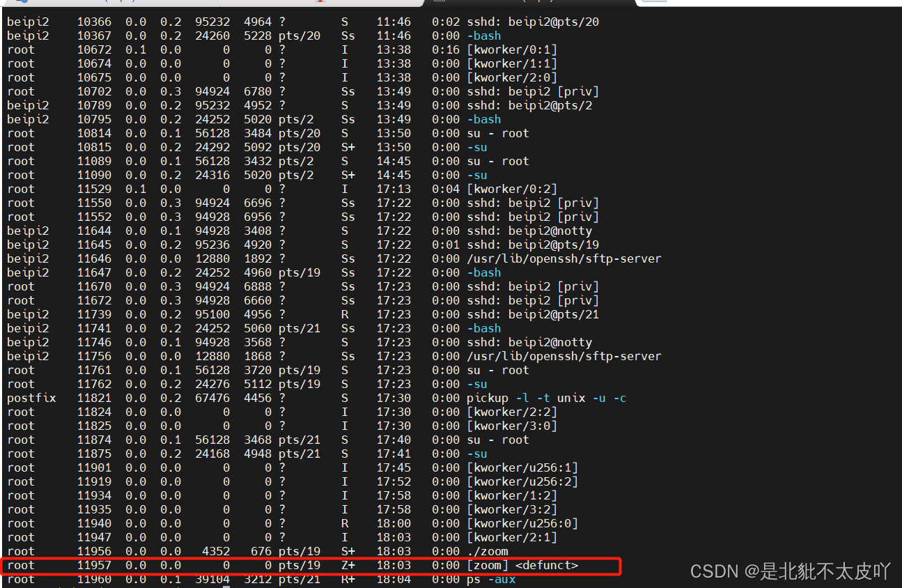This screenshot has width=902, height=588.
Task: Select RSS value 676 for ./zoom
Action: tap(261, 551)
